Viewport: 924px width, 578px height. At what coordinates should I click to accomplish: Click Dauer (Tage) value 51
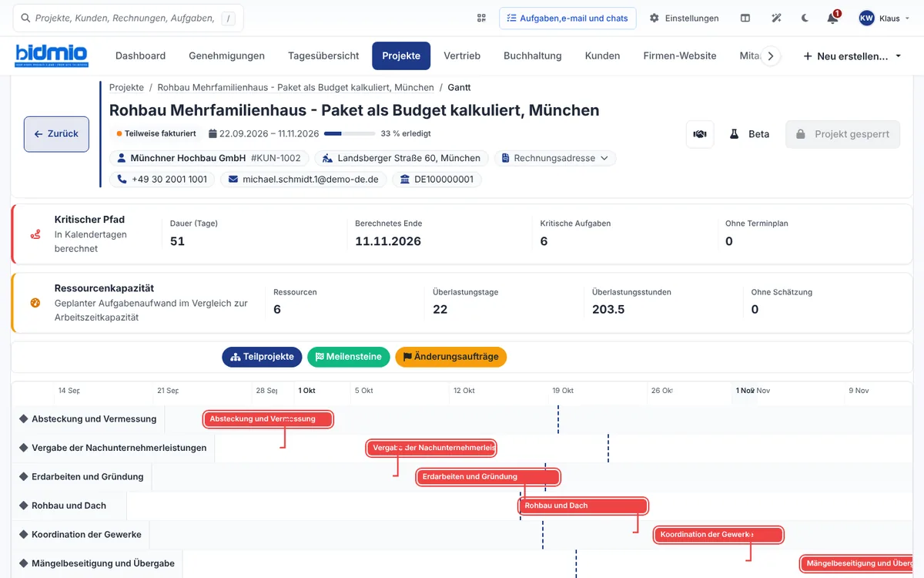pos(177,241)
